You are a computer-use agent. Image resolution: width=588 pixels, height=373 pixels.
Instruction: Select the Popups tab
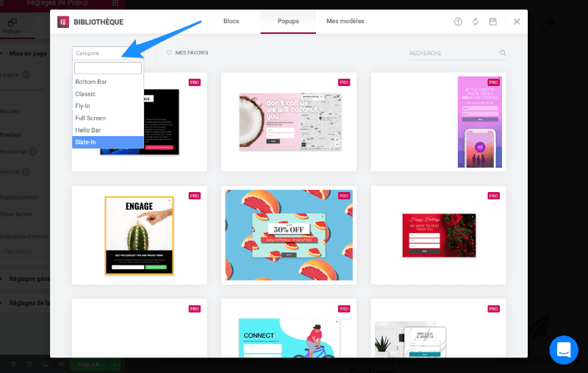tap(288, 21)
